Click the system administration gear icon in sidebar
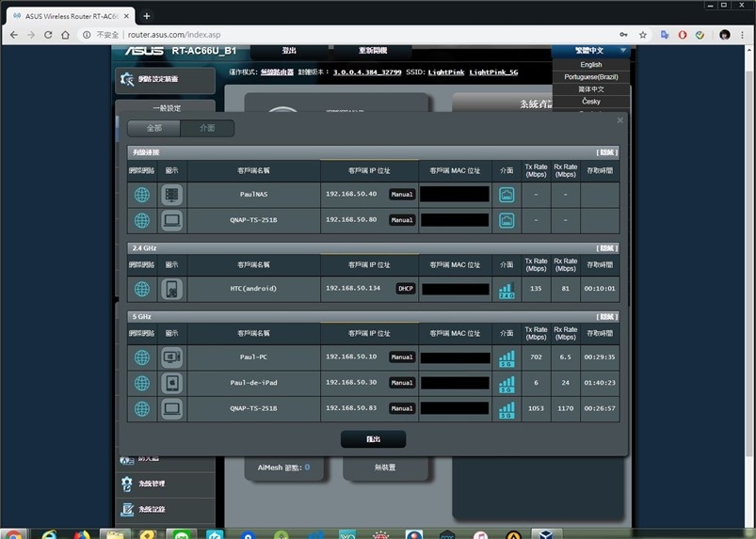This screenshot has height=539, width=756. point(127,484)
